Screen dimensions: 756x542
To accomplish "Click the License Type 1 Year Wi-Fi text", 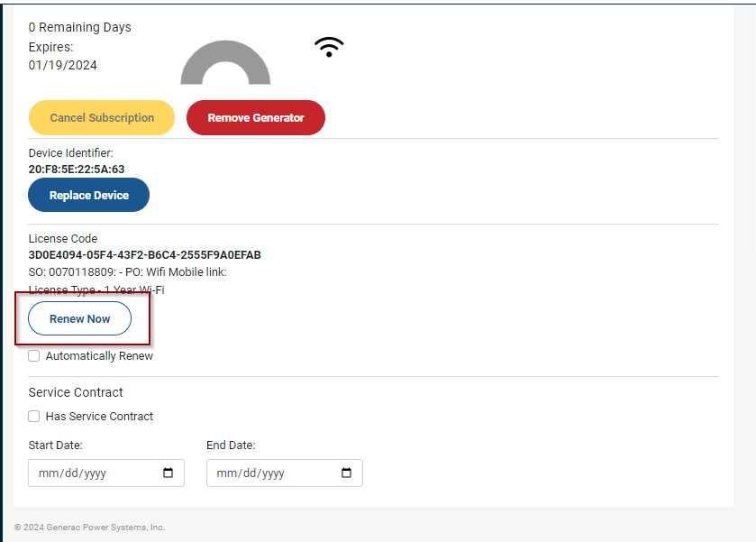I will pos(96,289).
